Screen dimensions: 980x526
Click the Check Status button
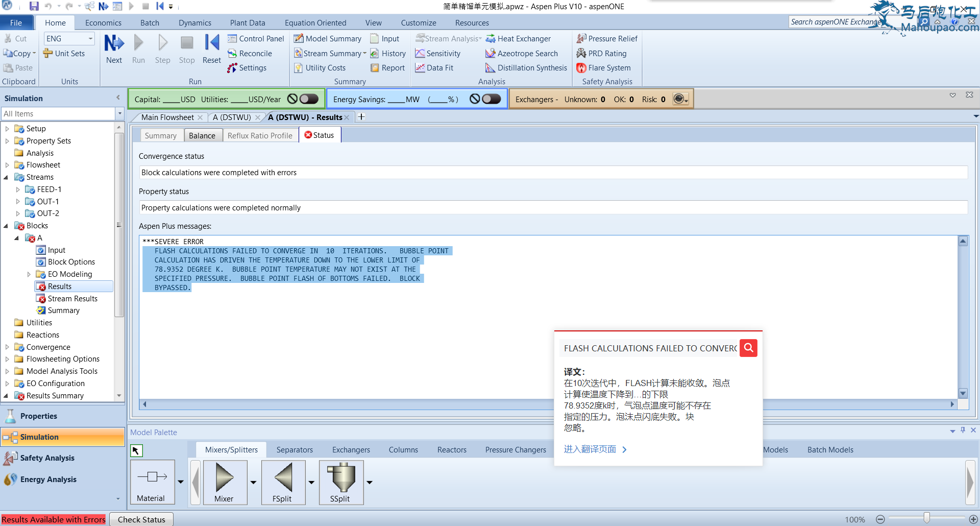tap(141, 519)
